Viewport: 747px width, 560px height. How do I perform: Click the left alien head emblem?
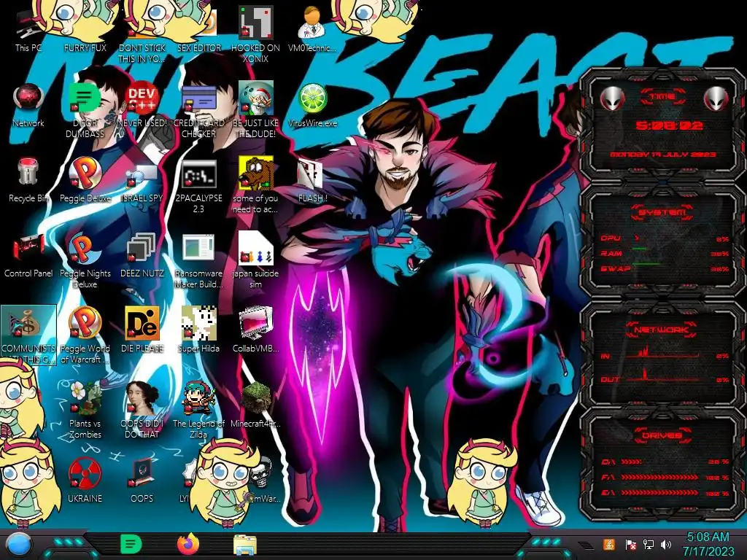click(612, 99)
